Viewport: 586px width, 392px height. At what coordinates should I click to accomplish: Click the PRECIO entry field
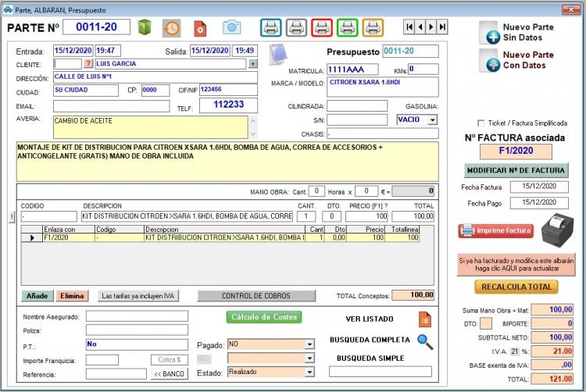[x=366, y=216]
